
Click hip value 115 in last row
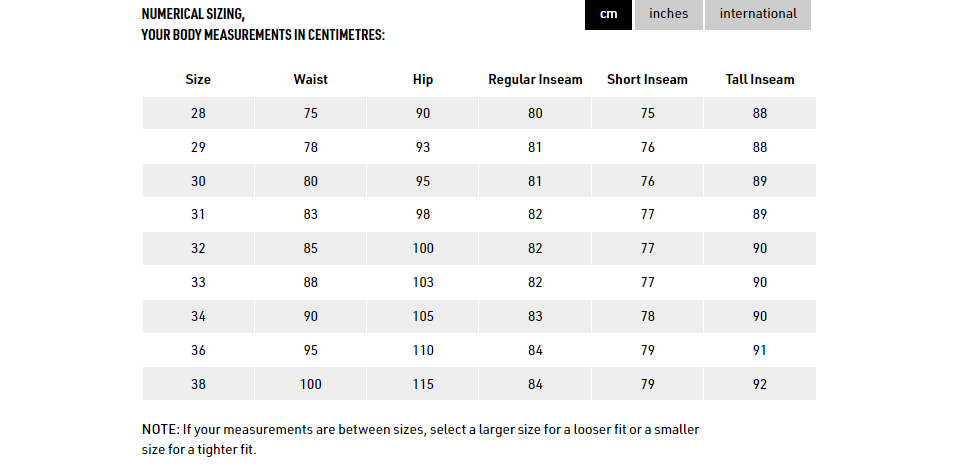pos(423,384)
